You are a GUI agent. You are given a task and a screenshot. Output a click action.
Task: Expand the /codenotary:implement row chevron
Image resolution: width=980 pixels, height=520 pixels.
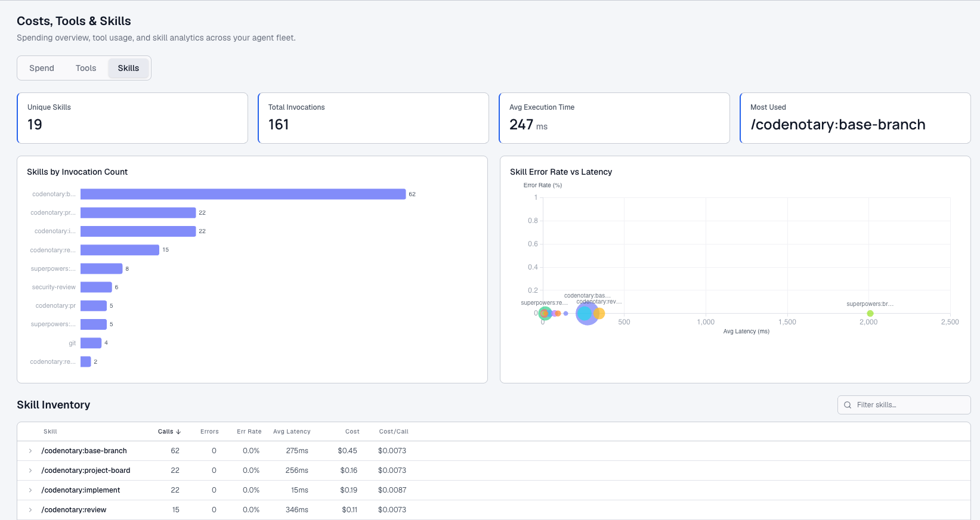pos(30,490)
